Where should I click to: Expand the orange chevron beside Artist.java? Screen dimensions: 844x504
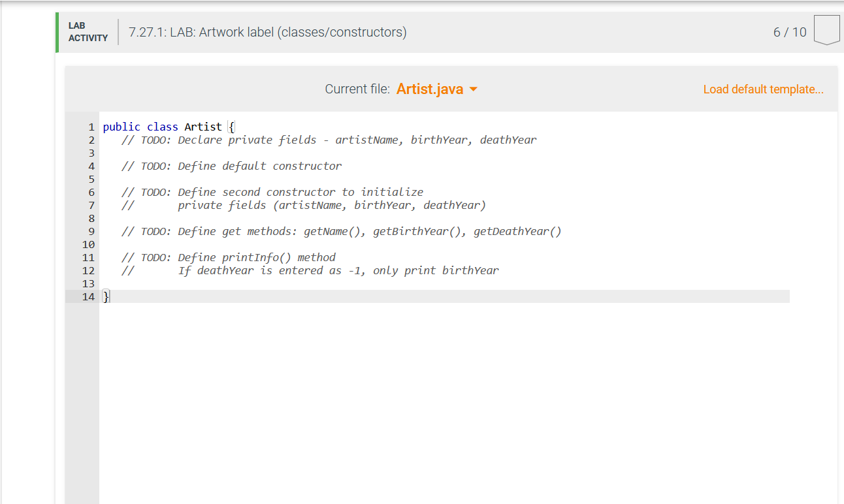(474, 89)
